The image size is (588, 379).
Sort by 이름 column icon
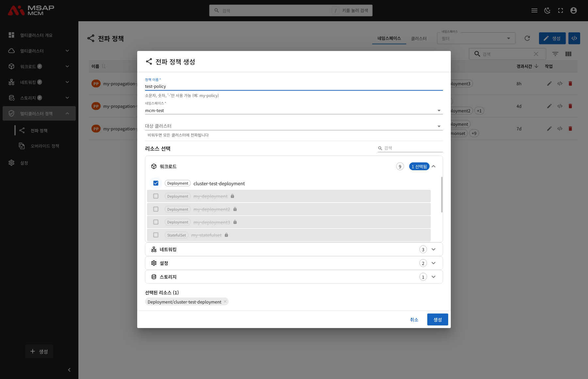[104, 66]
